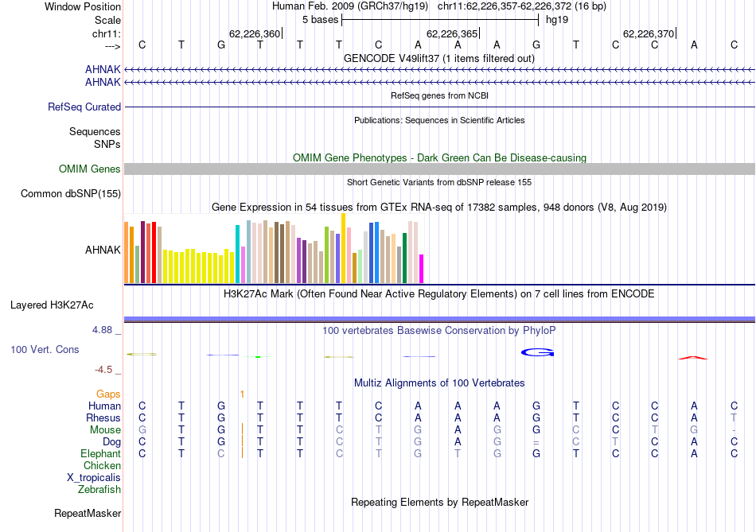Click the gray OMIM Genes item bar
Image resolution: width=756 pixels, height=532 pixels.
(439, 169)
